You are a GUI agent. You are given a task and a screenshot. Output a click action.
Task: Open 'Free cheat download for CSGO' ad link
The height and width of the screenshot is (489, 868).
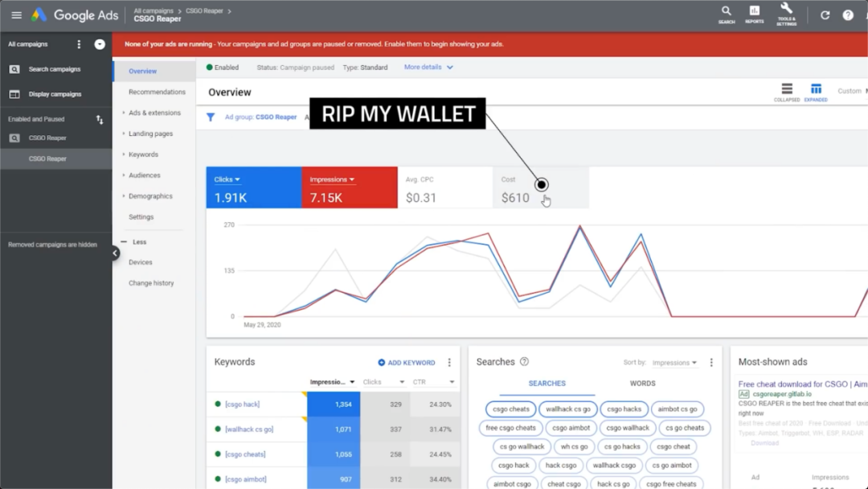tap(803, 384)
